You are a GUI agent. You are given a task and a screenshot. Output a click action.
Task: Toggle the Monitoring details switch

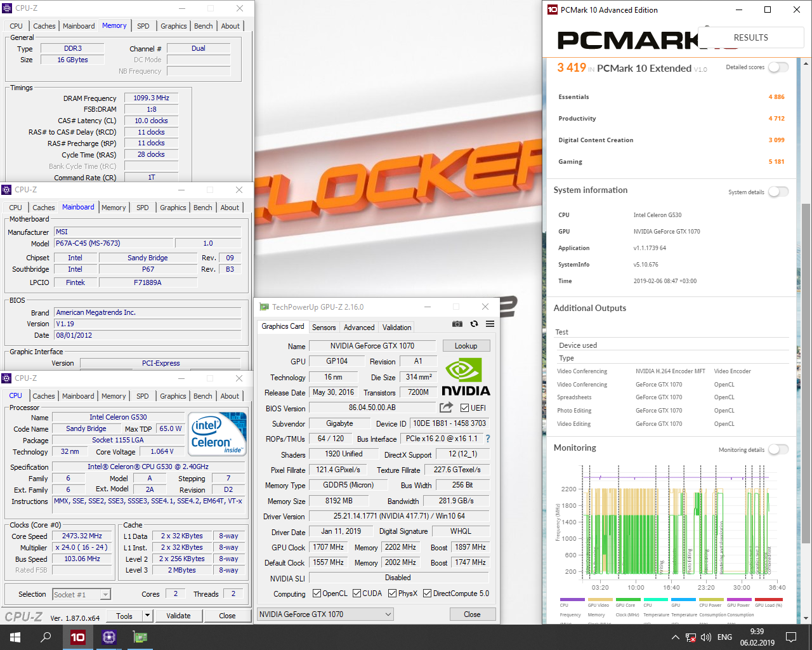coord(778,449)
